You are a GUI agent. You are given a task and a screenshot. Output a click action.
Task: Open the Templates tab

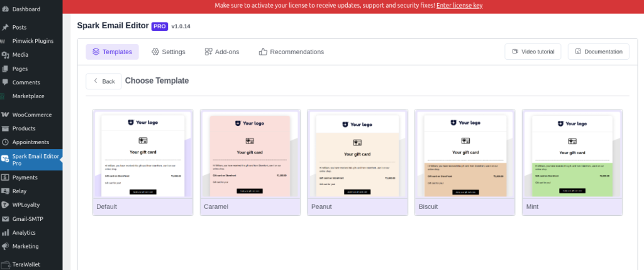pos(112,52)
